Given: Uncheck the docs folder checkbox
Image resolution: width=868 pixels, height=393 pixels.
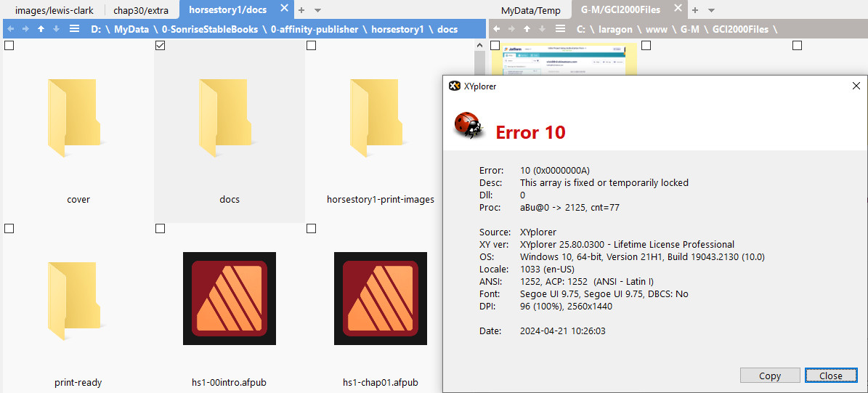Looking at the screenshot, I should (160, 46).
